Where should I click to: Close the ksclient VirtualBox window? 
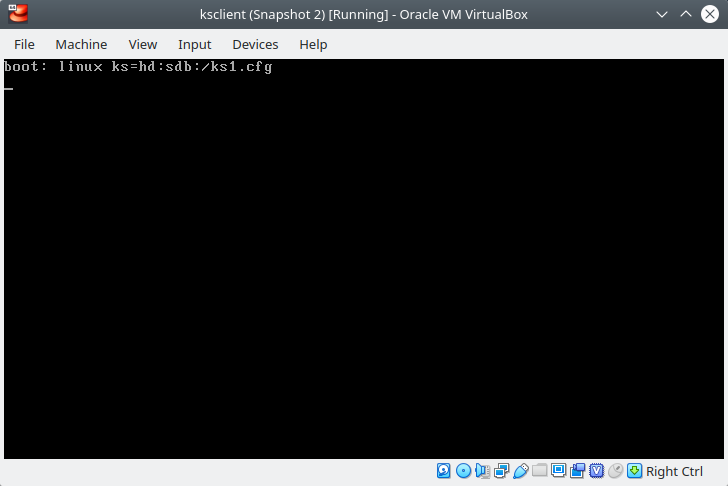pyautogui.click(x=710, y=14)
